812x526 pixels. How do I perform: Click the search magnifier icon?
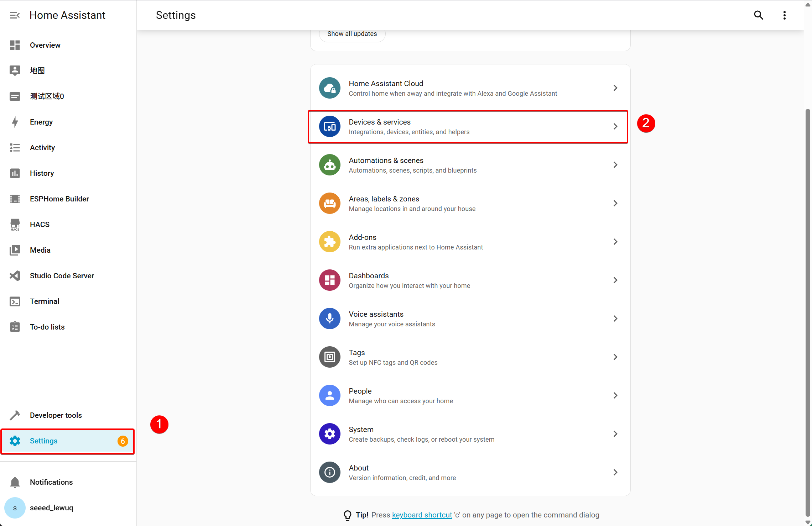(759, 15)
